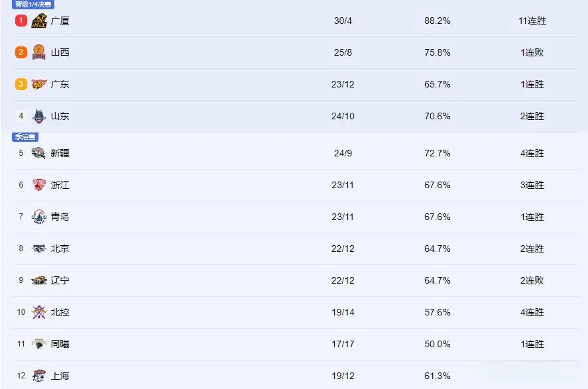588x389 pixels.
Task: Open the 广厦 team name link
Action: click(x=60, y=21)
